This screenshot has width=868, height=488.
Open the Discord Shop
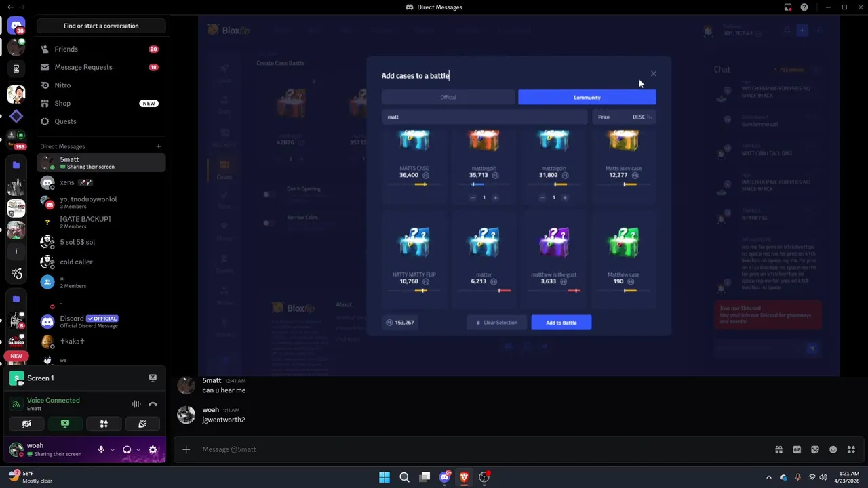(101, 103)
